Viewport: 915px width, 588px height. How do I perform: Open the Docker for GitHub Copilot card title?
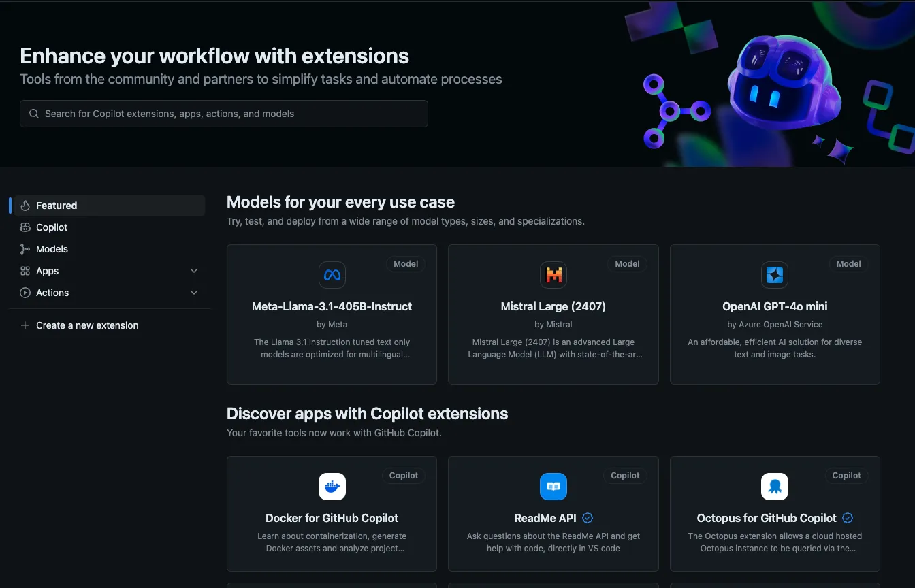pos(332,518)
